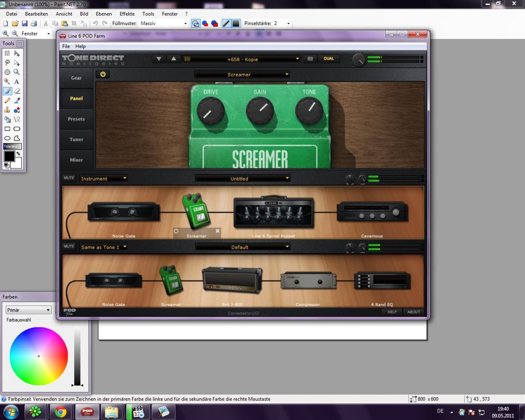Select filled shape with outline mode
This screenshot has width=525, height=420.
click(215, 24)
